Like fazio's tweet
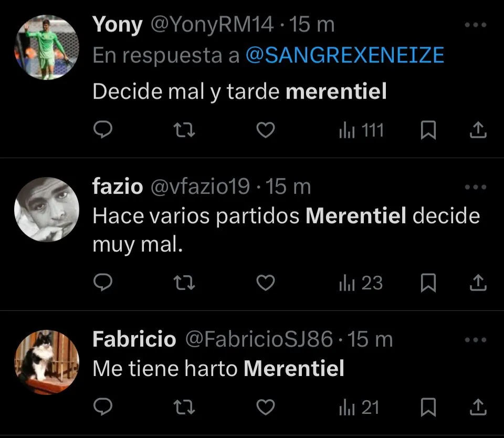The width and height of the screenshot is (504, 438). pos(266,284)
